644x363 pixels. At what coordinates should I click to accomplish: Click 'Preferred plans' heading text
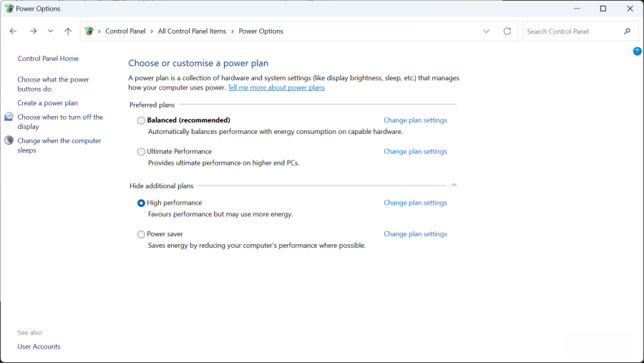152,105
